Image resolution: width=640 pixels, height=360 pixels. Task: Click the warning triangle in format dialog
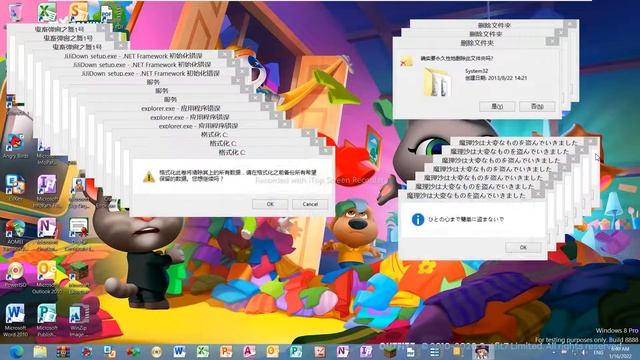click(x=149, y=177)
